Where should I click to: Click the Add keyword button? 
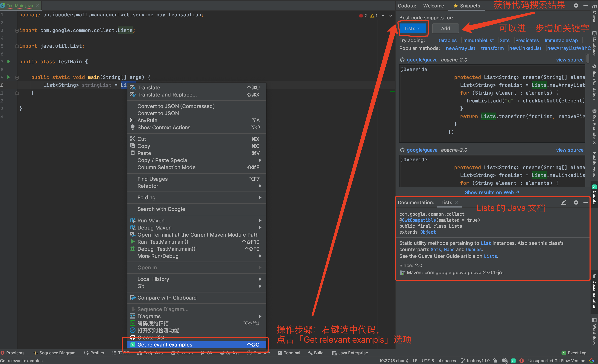click(x=445, y=28)
